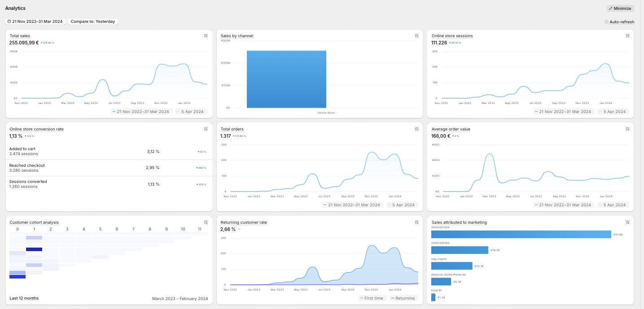
Task: Toggle Returning series in returning customer legend
Action: [x=403, y=298]
